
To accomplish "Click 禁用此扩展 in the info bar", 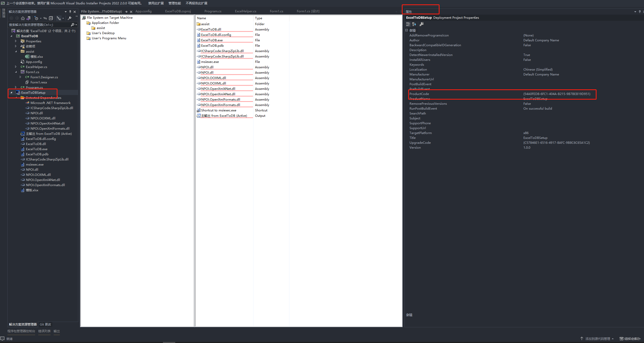I will (x=156, y=3).
